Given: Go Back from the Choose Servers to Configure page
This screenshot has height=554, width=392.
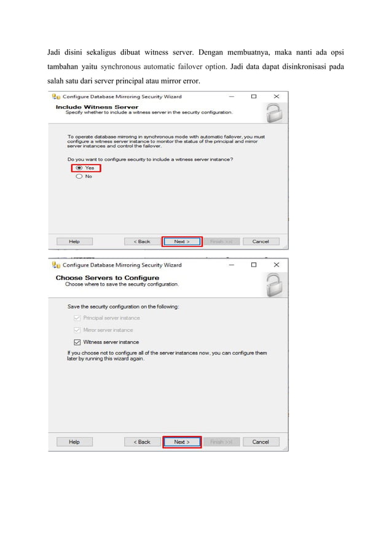Looking at the screenshot, I should pos(142,442).
